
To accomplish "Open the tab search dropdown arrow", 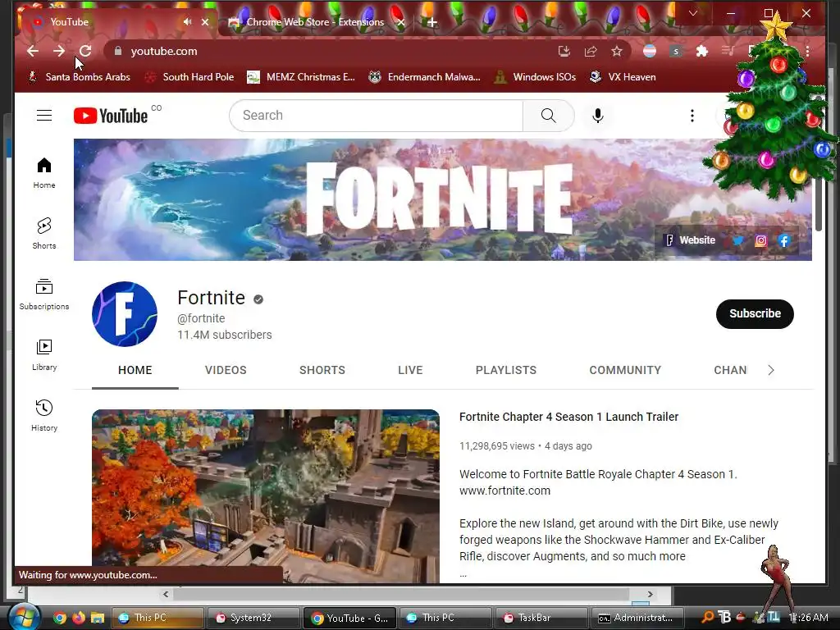I will pyautogui.click(x=692, y=13).
